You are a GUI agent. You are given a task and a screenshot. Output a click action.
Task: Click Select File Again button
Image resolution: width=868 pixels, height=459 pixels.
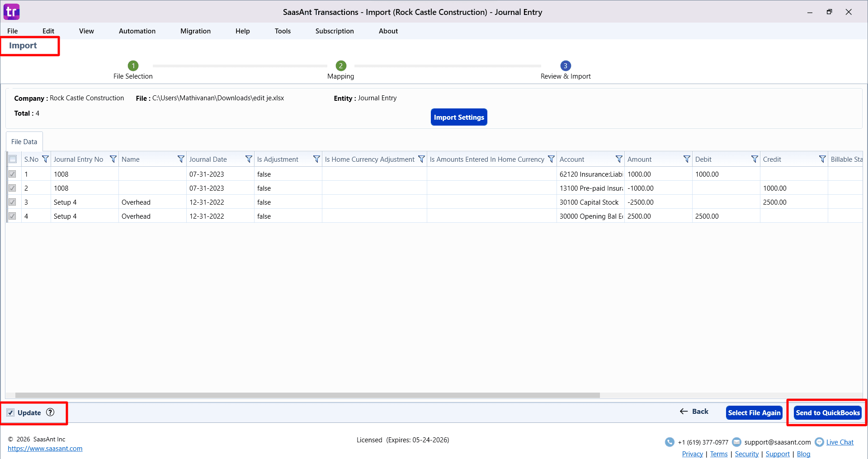point(754,412)
